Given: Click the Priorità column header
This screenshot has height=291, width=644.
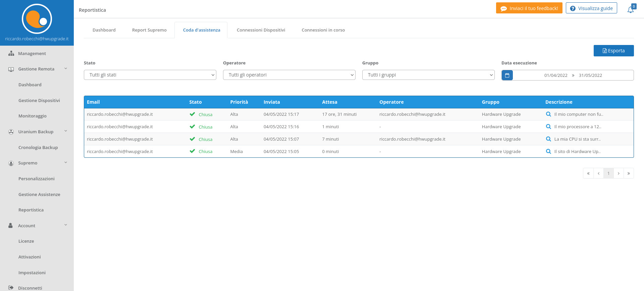Looking at the screenshot, I should tap(239, 102).
